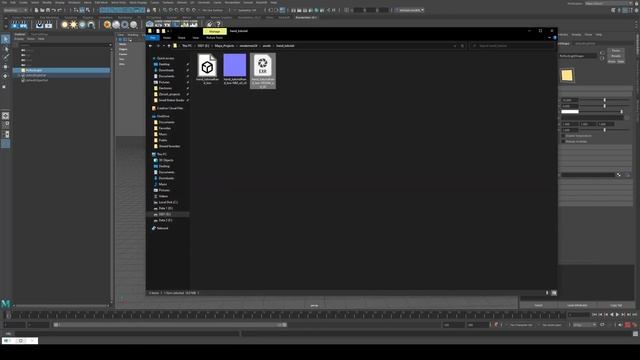Go up one folder level in Explorer
This screenshot has height=360, width=640.
point(169,46)
